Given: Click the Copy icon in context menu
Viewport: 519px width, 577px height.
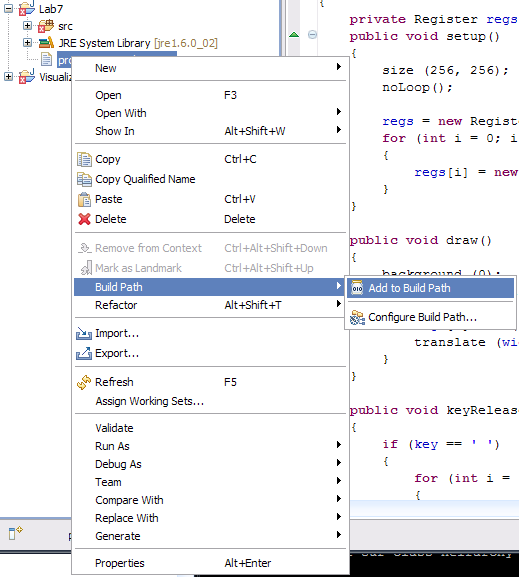Looking at the screenshot, I should [84, 159].
